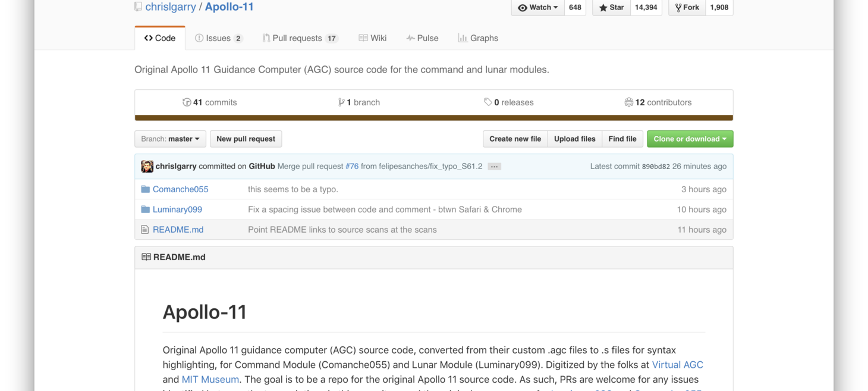
Task: Open the Branch: master dropdown
Action: pyautogui.click(x=171, y=139)
